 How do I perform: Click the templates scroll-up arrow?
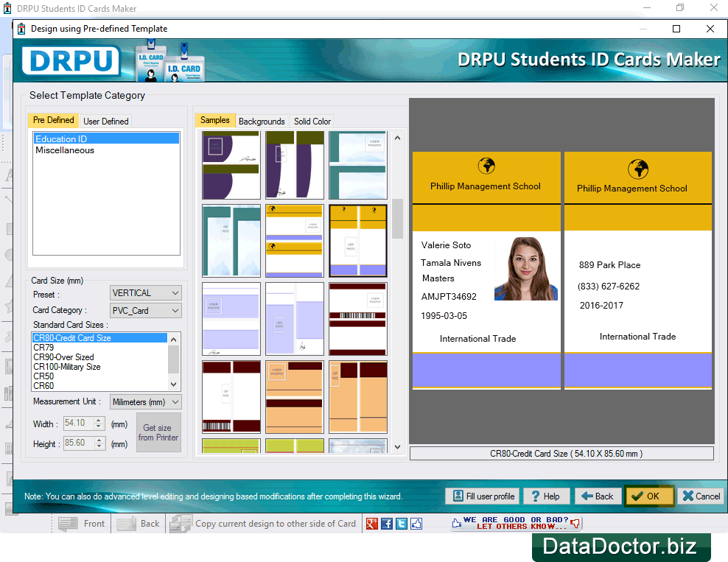pyautogui.click(x=397, y=138)
